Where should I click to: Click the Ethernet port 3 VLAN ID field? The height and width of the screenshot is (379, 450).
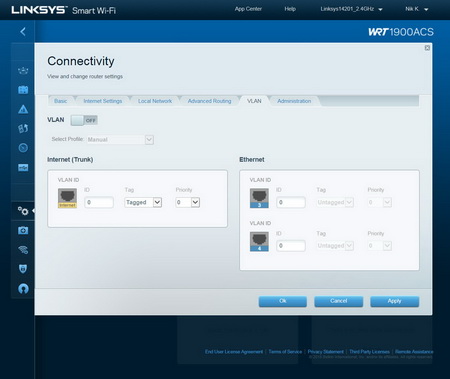tap(291, 202)
